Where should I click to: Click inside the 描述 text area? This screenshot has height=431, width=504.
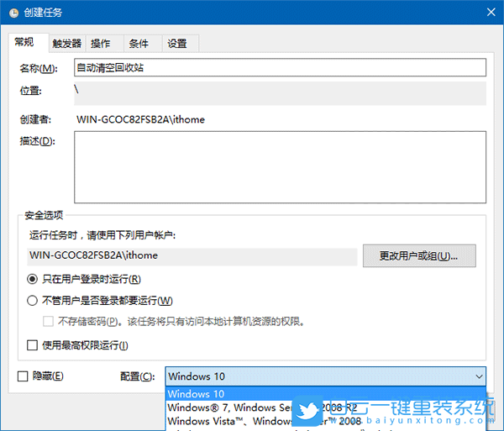(x=280, y=167)
